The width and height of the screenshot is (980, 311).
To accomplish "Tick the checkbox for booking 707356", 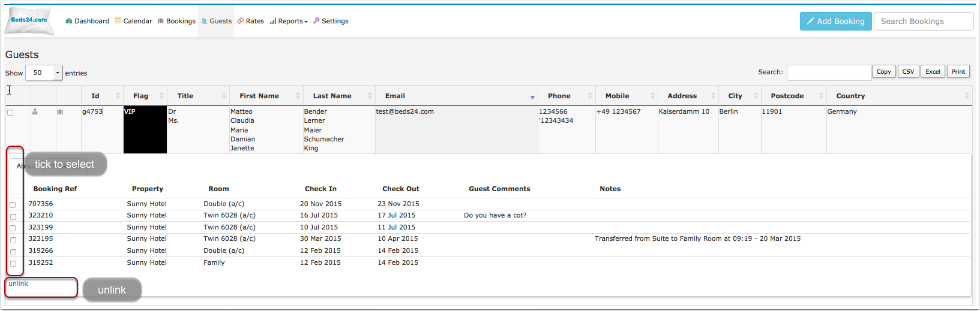I will click(13, 205).
